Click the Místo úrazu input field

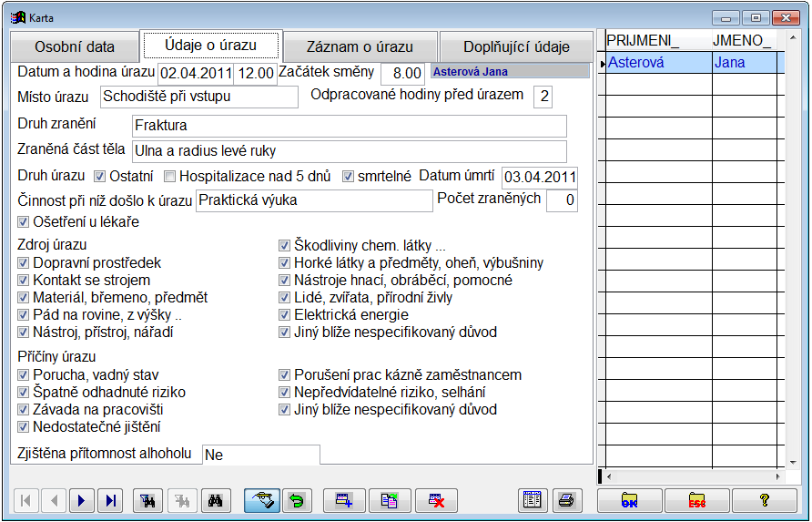point(198,97)
